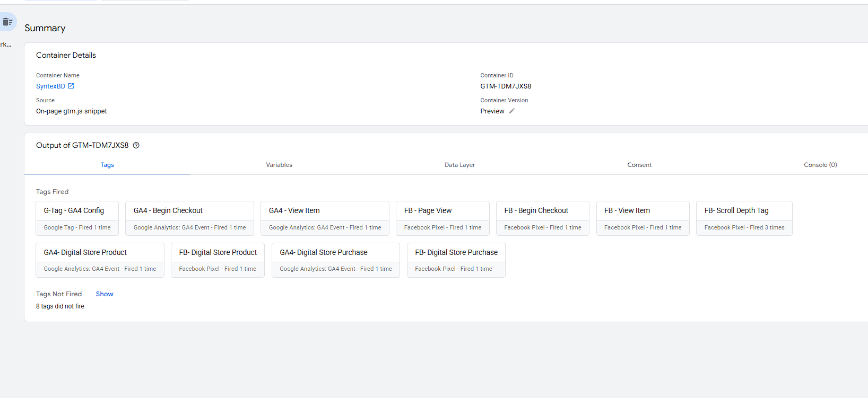Open the GA4 - View Item tag card
The image size is (868, 398).
coord(325,218)
